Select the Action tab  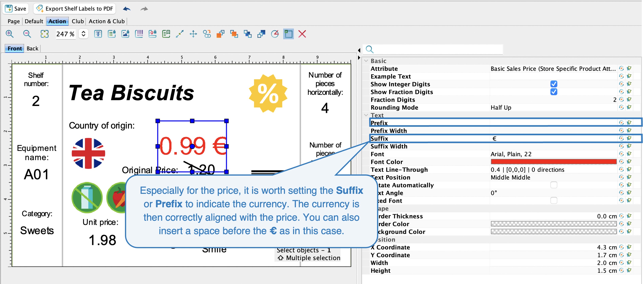(57, 21)
